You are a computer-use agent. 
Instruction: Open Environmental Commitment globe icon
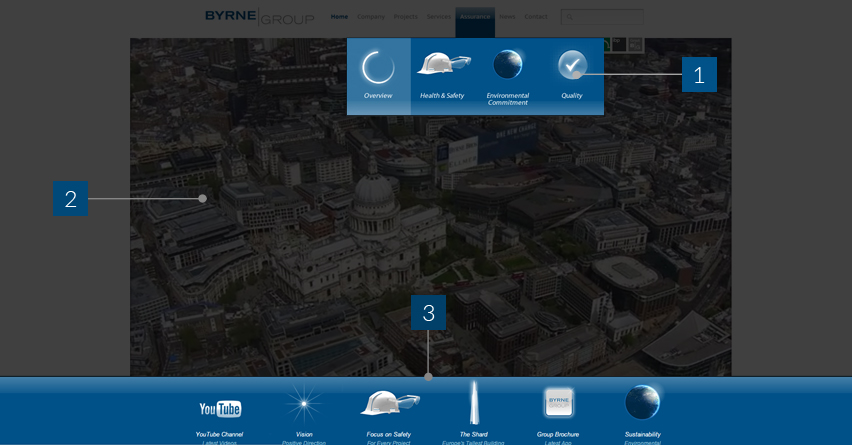507,65
